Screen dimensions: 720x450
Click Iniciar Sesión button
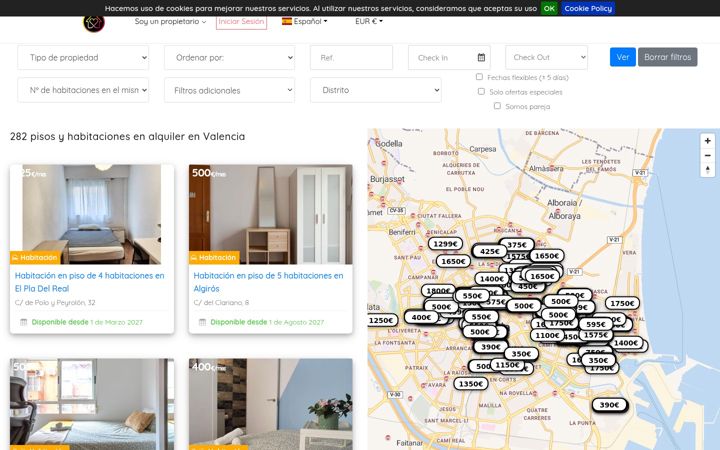[x=241, y=22]
